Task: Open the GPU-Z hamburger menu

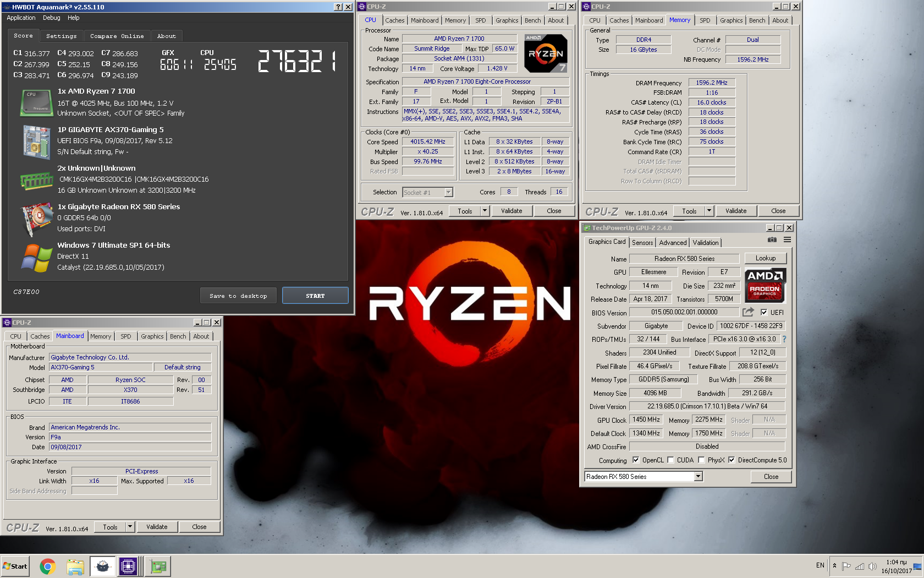Action: (x=787, y=240)
